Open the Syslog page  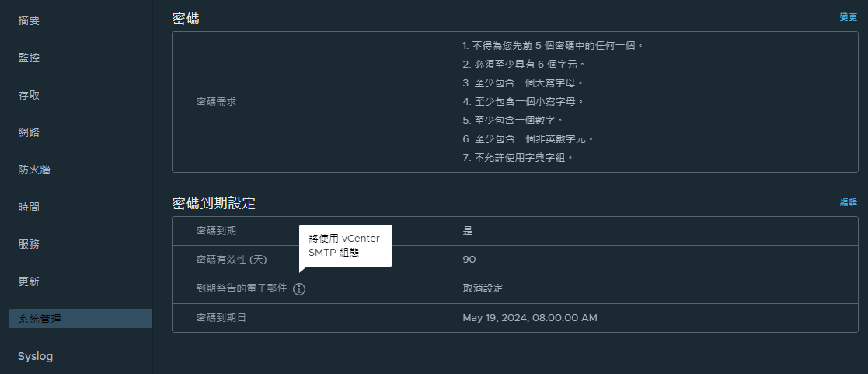pos(36,356)
